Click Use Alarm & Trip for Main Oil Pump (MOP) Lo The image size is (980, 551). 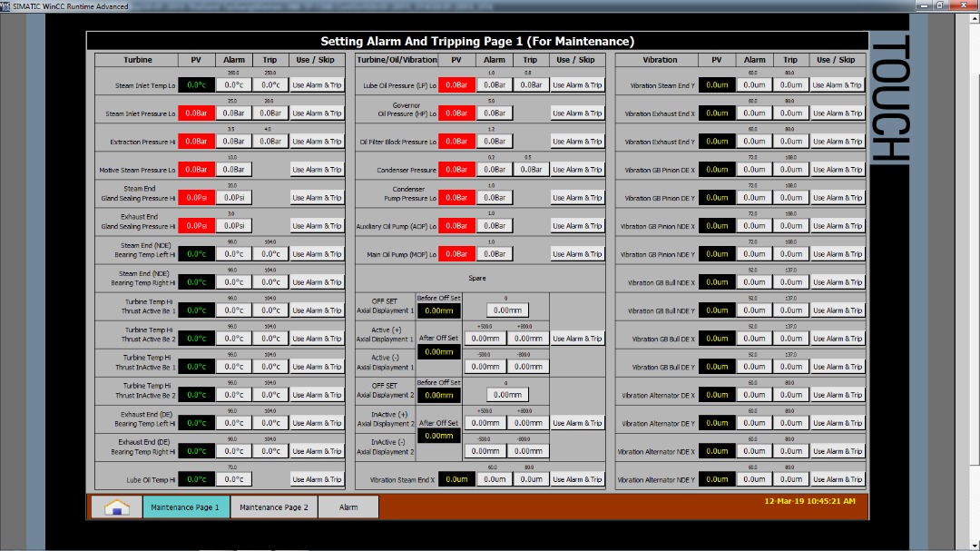tap(577, 254)
